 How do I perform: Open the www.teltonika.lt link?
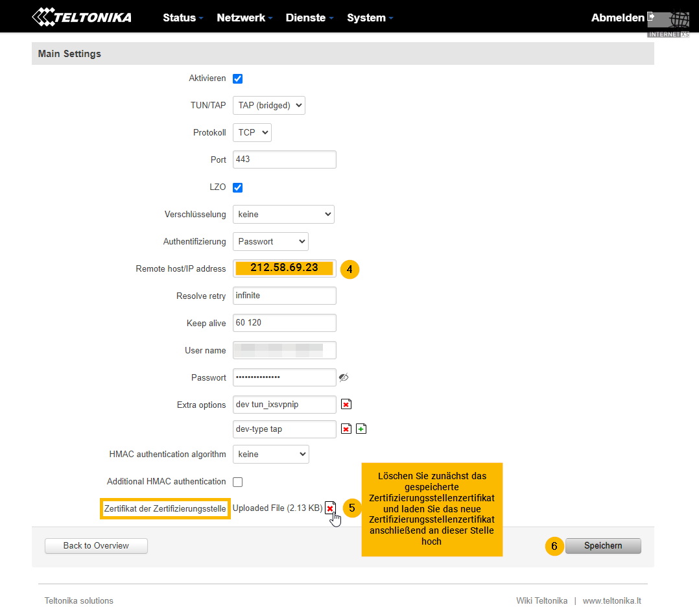[x=611, y=601]
